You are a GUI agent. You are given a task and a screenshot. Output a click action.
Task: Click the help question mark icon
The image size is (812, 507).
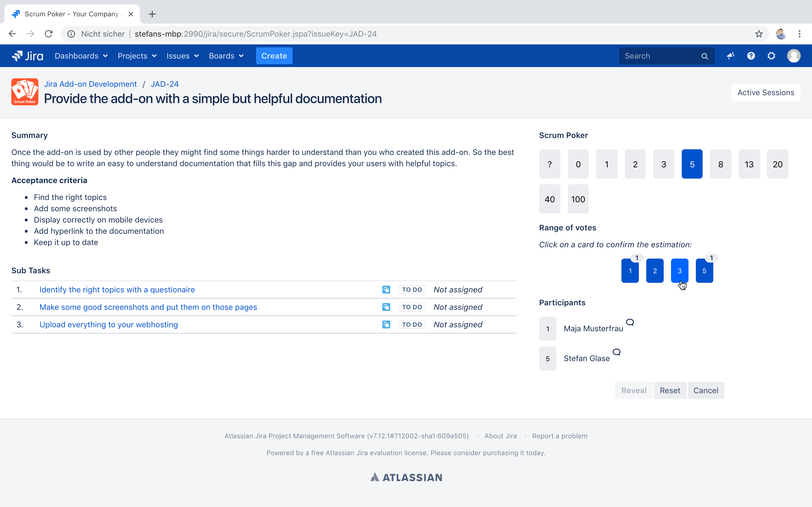pyautogui.click(x=751, y=55)
